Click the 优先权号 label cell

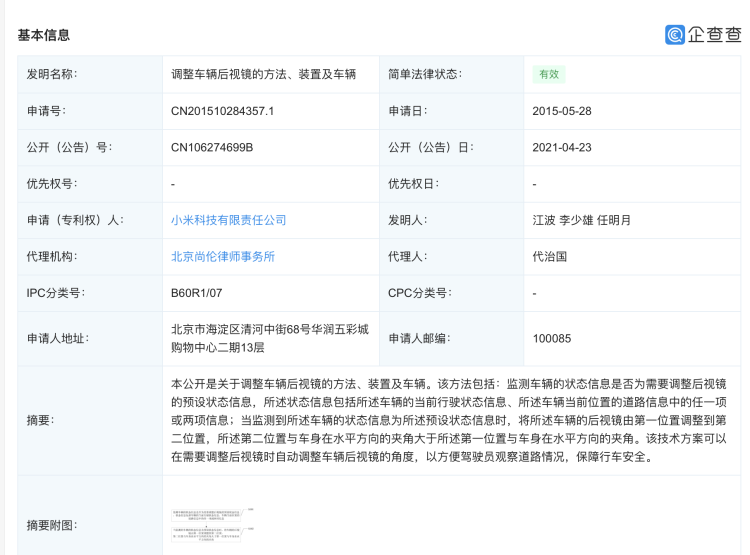90,184
